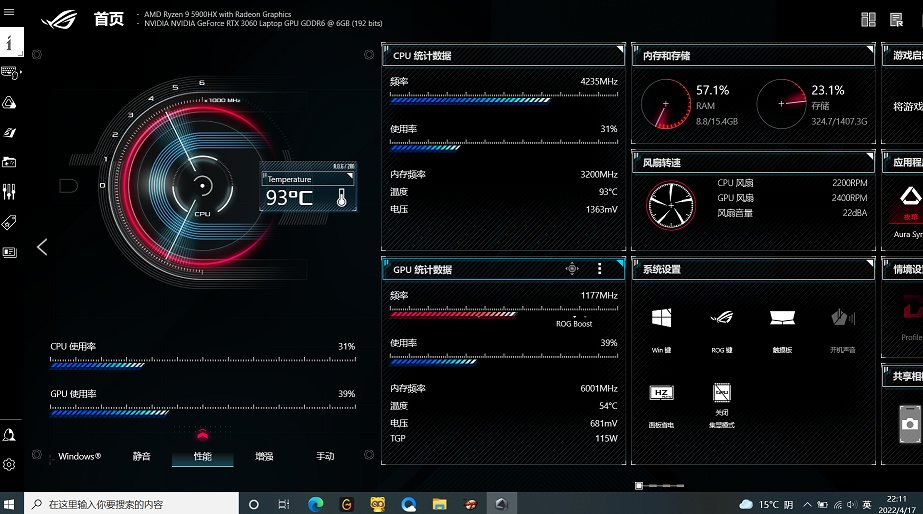This screenshot has width=923, height=514.
Task: Select the 静音 silent mode
Action: tap(141, 456)
